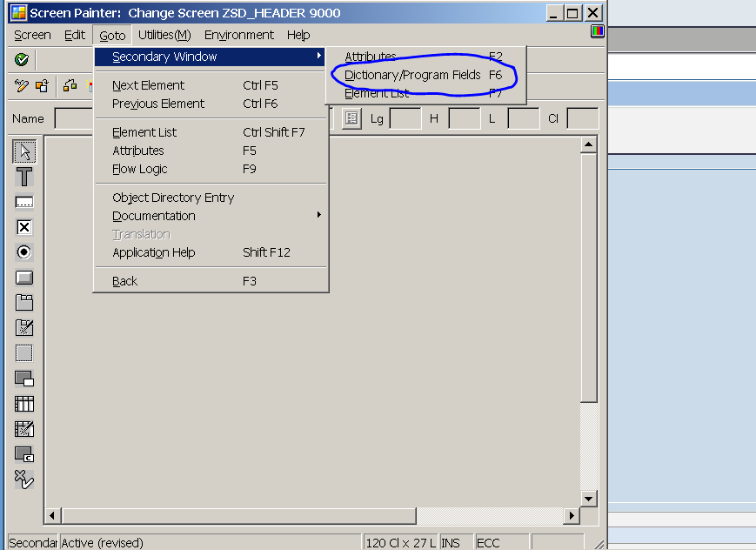Choose the Tabstrip control tool
Screen dimensions: 756x550
(x=23, y=302)
